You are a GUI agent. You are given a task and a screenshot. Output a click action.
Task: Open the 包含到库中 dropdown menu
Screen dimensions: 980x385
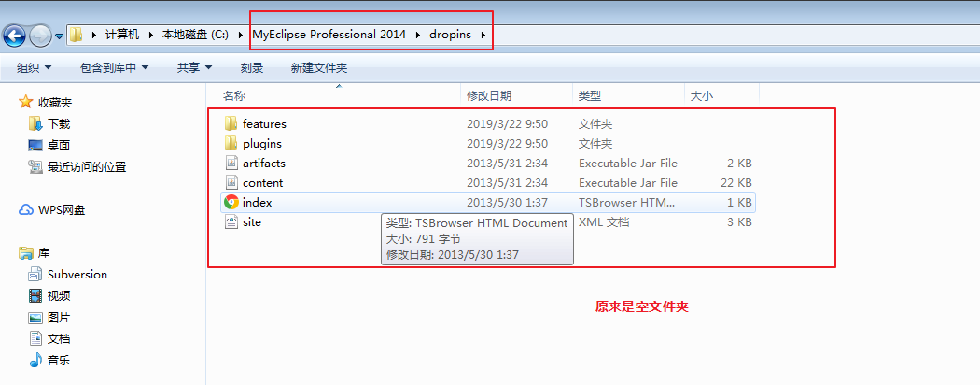[x=115, y=67]
